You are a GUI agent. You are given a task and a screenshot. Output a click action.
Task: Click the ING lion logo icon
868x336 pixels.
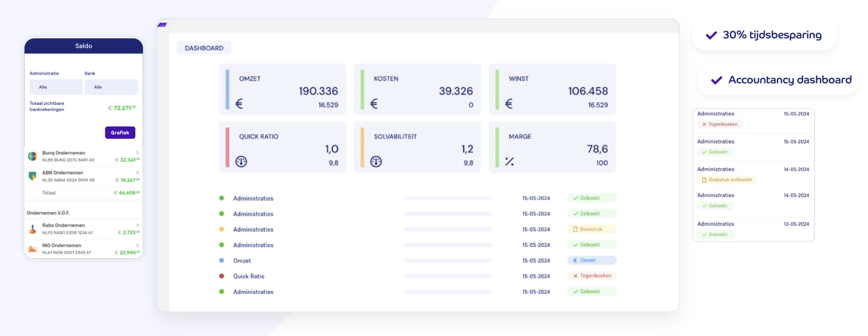[x=33, y=249]
